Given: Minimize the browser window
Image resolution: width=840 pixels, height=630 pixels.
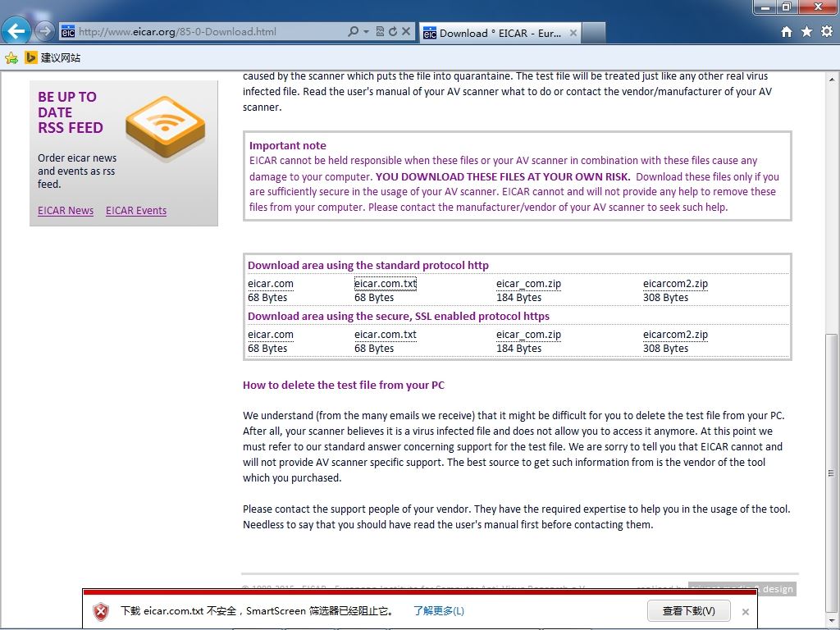Looking at the screenshot, I should click(x=765, y=7).
